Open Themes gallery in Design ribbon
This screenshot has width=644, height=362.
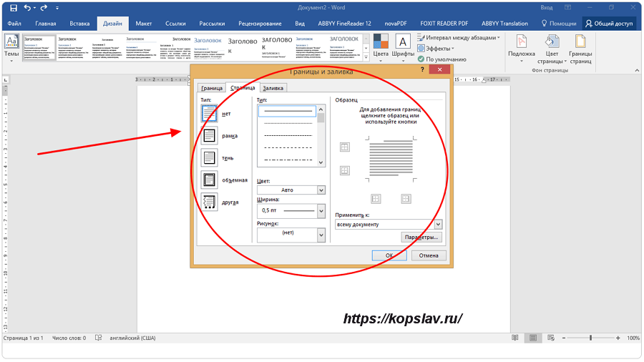11,48
